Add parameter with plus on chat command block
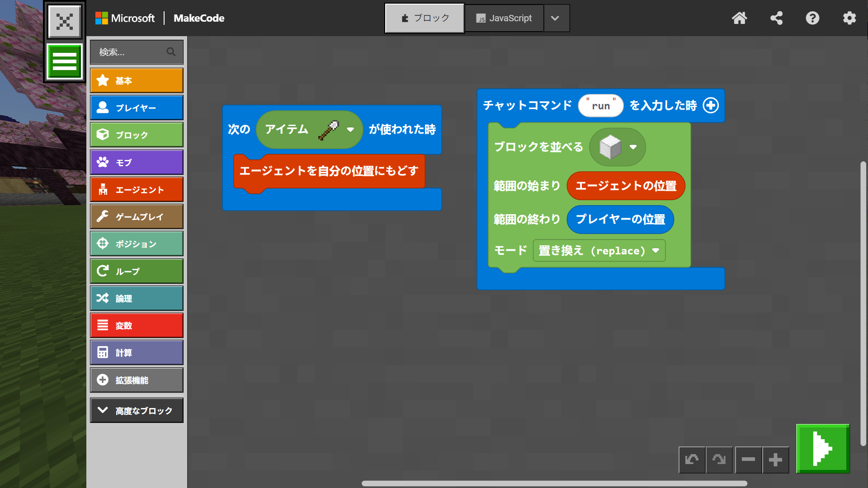The height and width of the screenshot is (488, 868). (x=711, y=105)
